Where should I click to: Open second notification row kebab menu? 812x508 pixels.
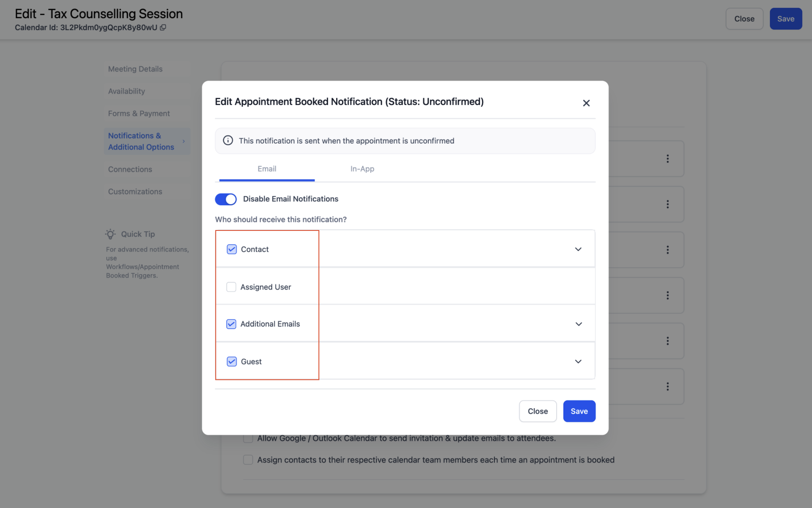click(667, 204)
